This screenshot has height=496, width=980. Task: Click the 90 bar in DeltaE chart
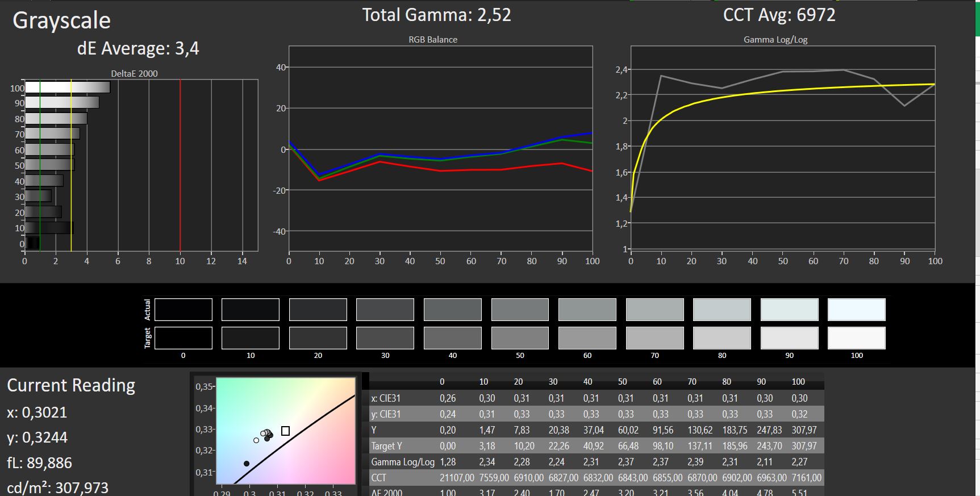click(x=62, y=103)
